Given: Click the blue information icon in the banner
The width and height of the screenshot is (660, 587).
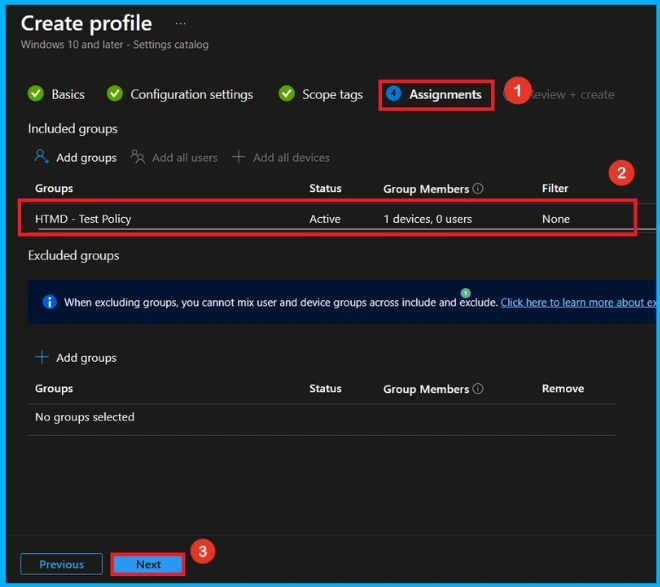Looking at the screenshot, I should click(x=50, y=302).
